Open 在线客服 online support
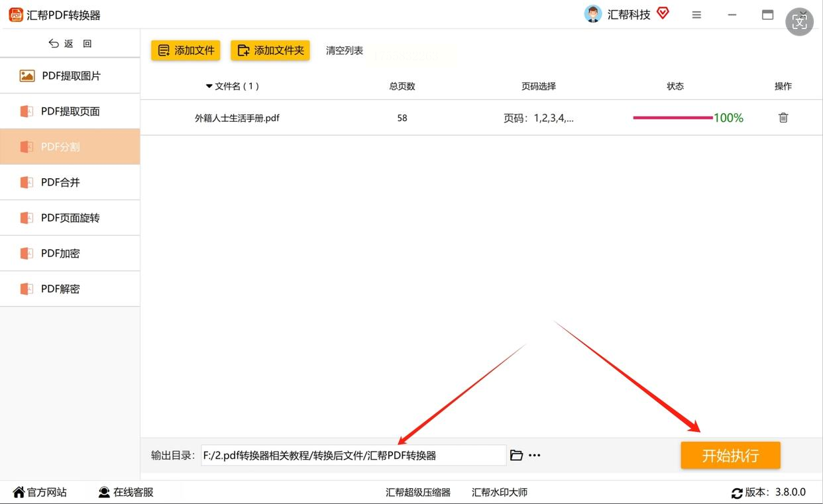This screenshot has height=504, width=823. click(x=133, y=492)
